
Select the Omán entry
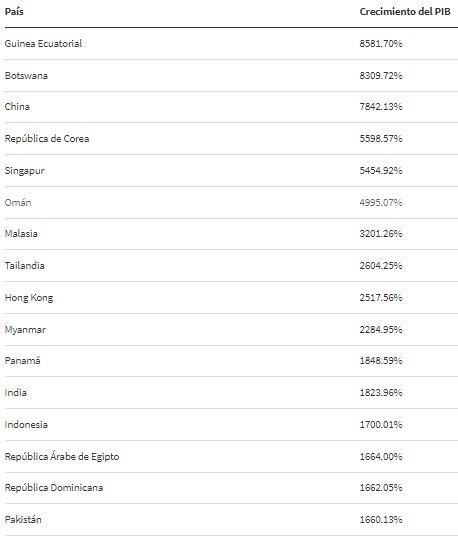[18, 202]
